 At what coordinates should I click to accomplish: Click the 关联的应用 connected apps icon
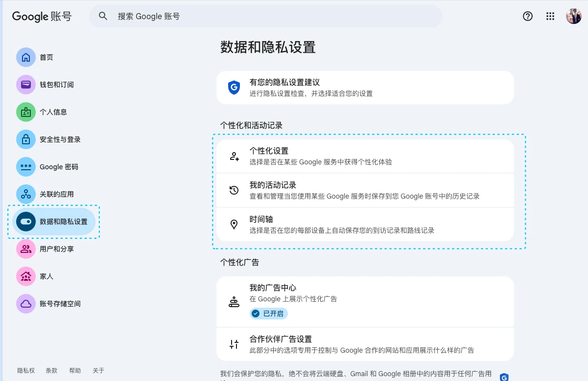tap(26, 194)
